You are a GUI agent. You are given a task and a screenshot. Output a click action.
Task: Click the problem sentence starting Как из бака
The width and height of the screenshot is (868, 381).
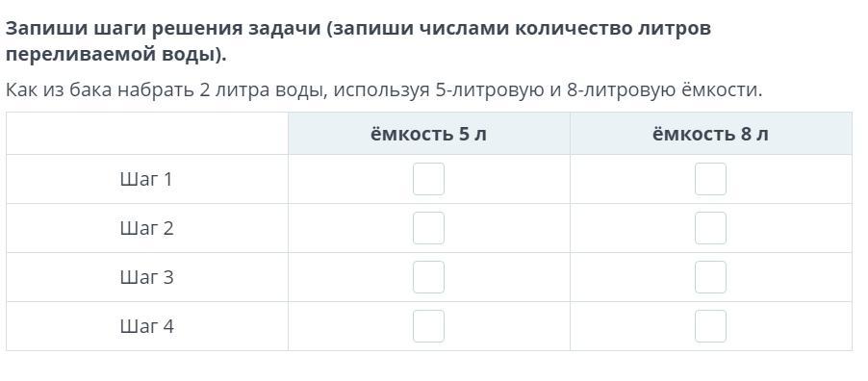384,89
